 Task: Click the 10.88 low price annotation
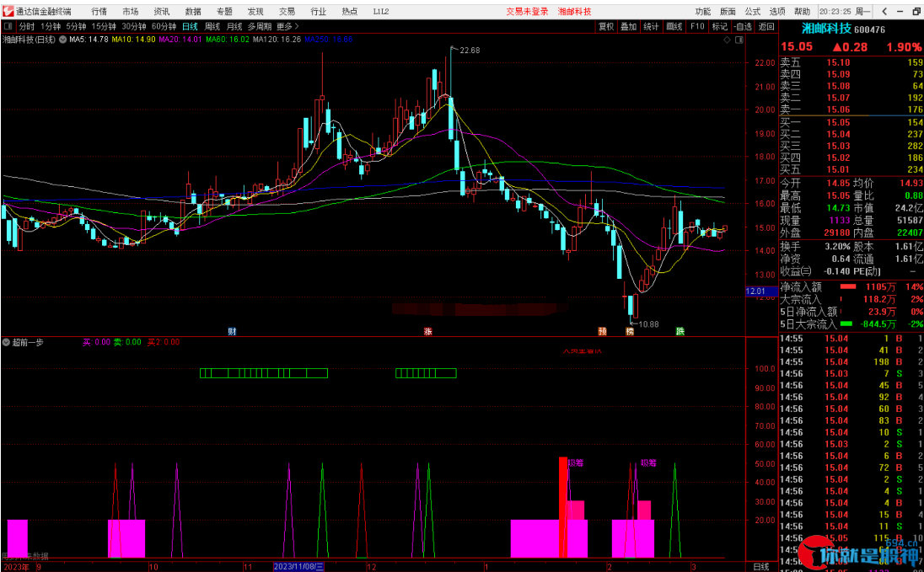click(x=648, y=324)
